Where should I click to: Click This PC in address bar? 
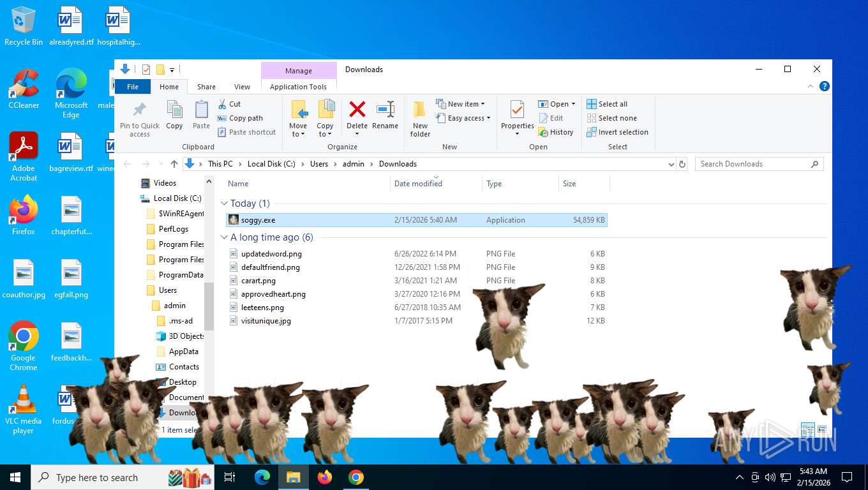220,164
